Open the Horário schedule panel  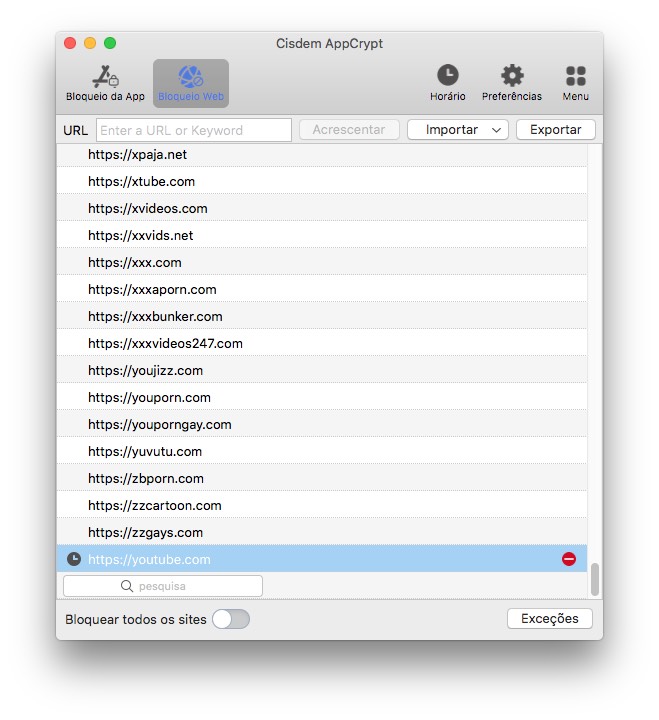tap(448, 83)
